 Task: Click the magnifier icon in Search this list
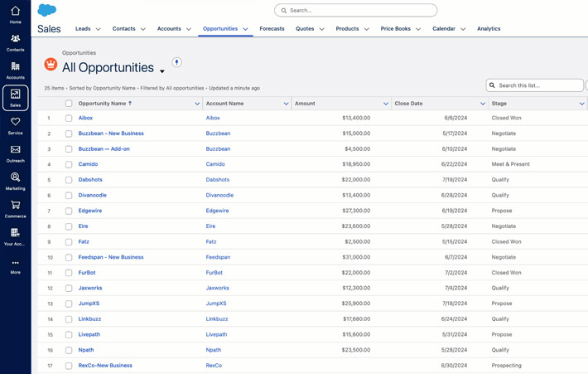[492, 85]
